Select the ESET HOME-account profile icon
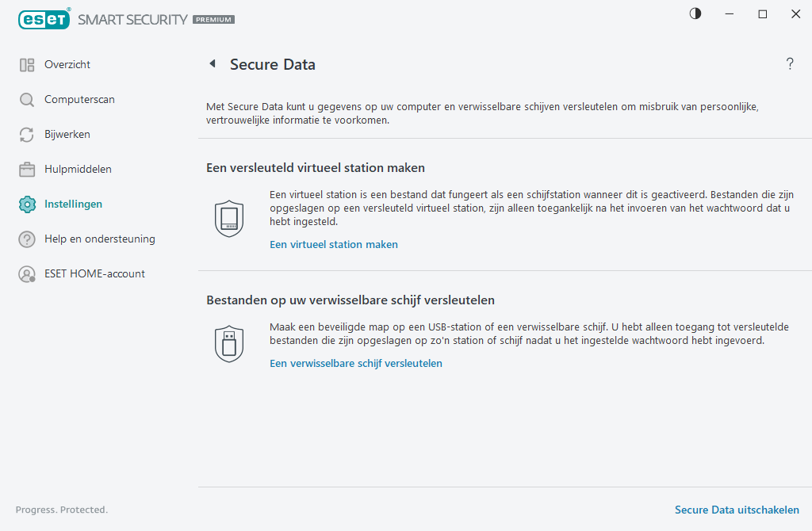Screen dimensions: 812x531 click(25, 273)
